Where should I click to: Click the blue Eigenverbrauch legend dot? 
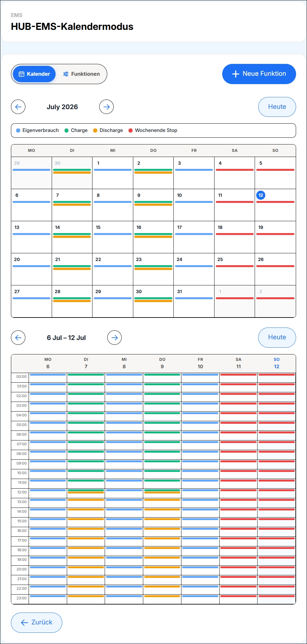[18, 130]
